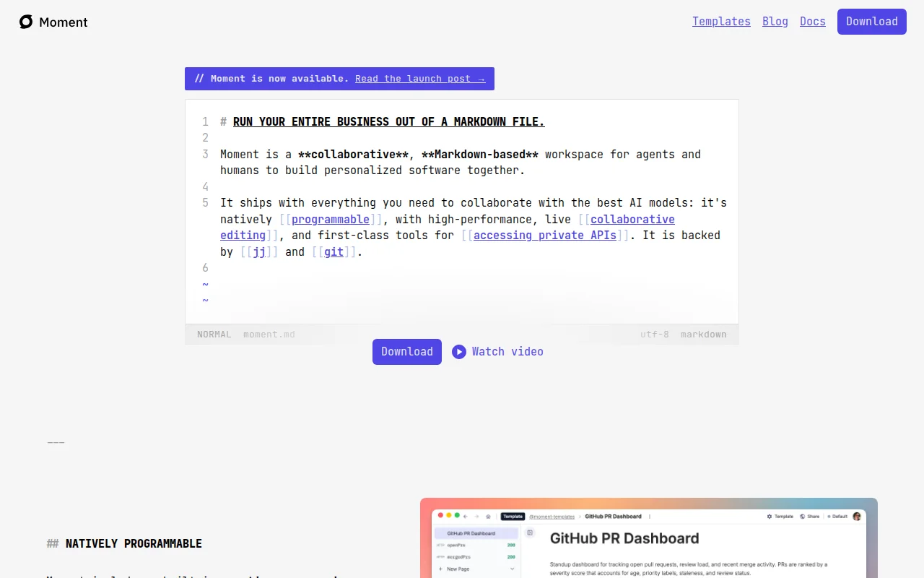
Task: Play the Watch video icon
Action: click(459, 352)
